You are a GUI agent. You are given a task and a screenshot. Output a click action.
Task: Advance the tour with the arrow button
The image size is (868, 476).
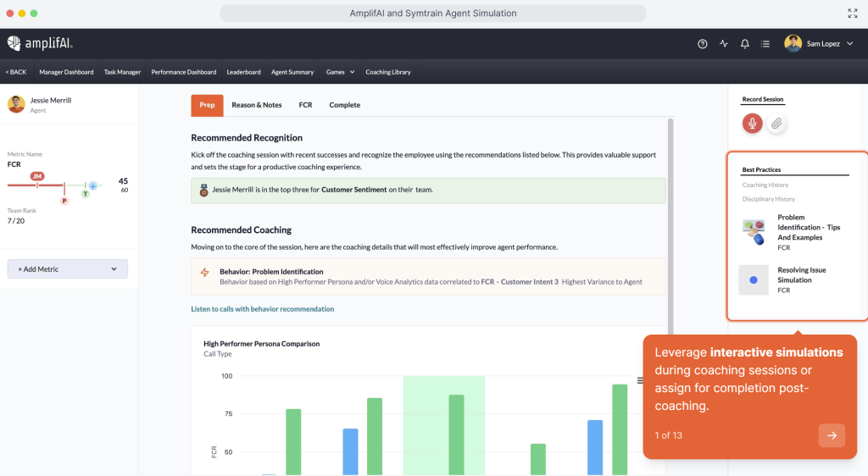(x=832, y=435)
